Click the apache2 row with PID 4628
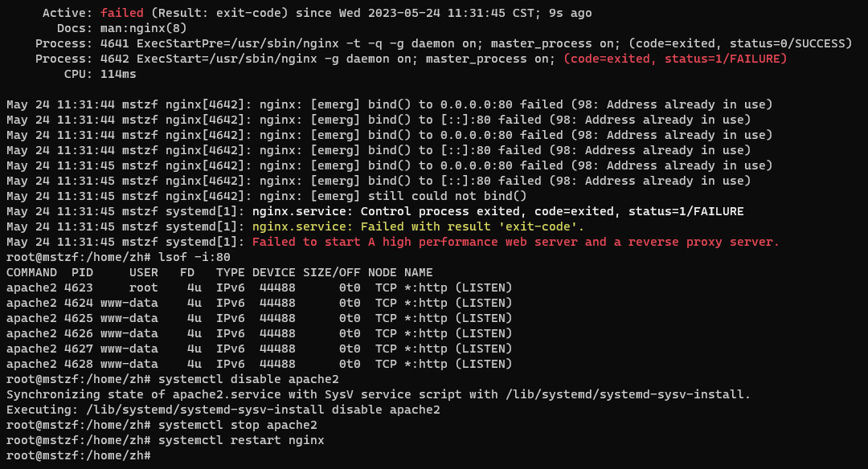Viewport: 868px width, 469px height. (259, 364)
